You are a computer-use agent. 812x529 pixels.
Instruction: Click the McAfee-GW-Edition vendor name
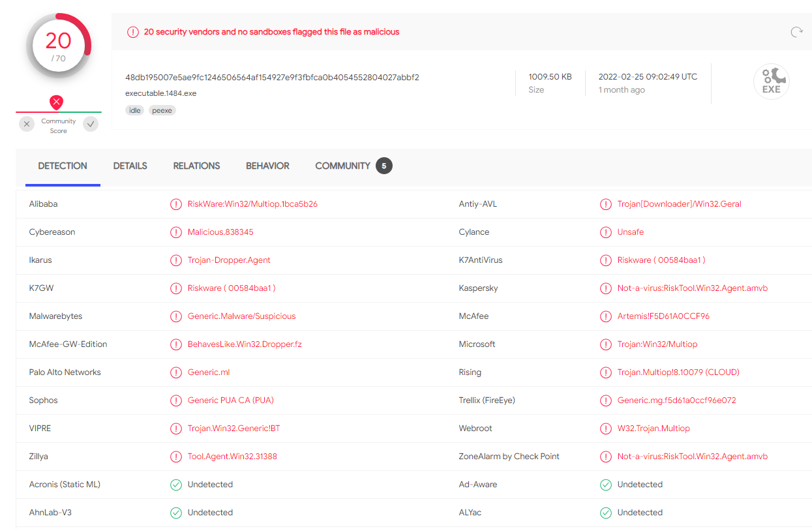pos(68,344)
